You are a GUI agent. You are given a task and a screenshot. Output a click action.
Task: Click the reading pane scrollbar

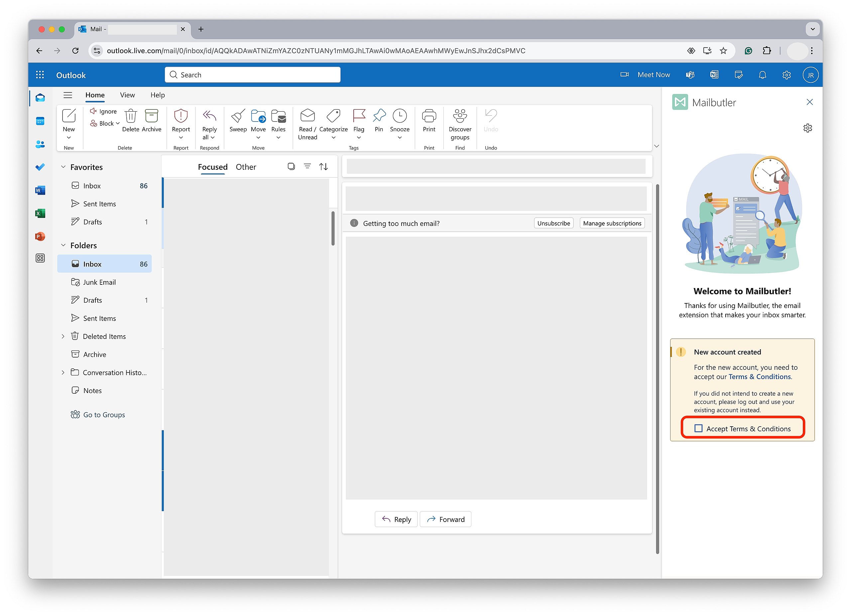[658, 368]
